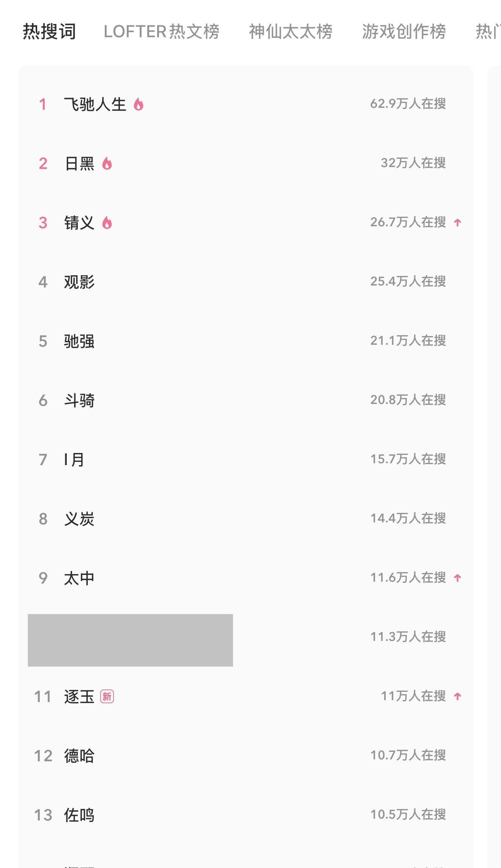The height and width of the screenshot is (868, 501).
Task: Click the gray placeholder at rank 10
Action: 130,640
